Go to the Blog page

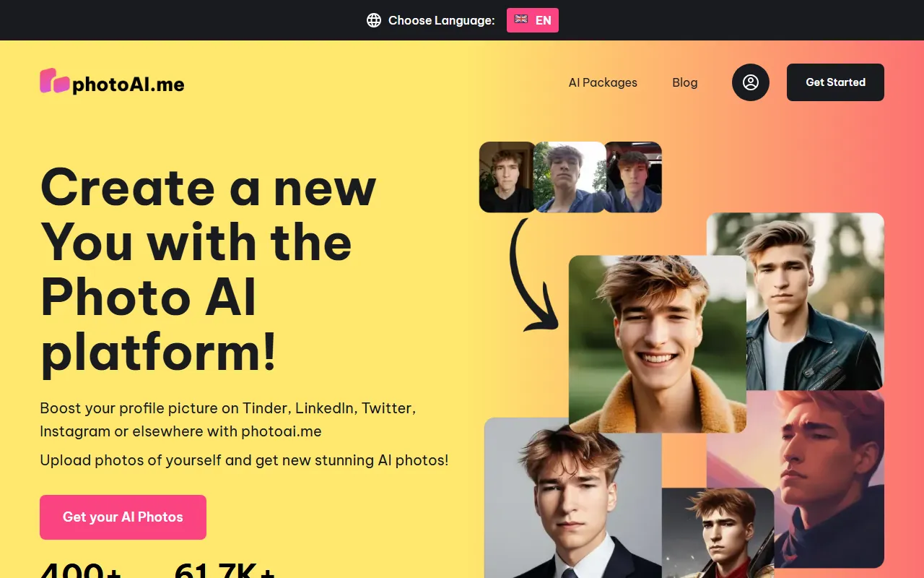(685, 82)
